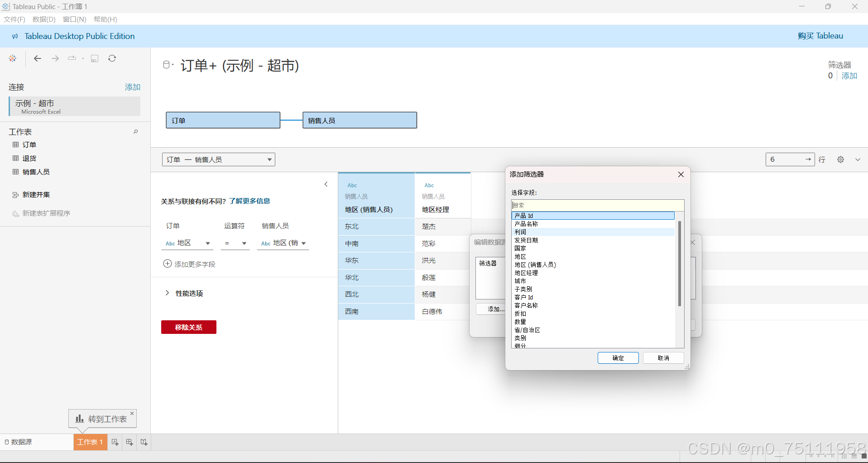Image resolution: width=868 pixels, height=463 pixels.
Task: Open the 窗口(N) menu
Action: 74,19
